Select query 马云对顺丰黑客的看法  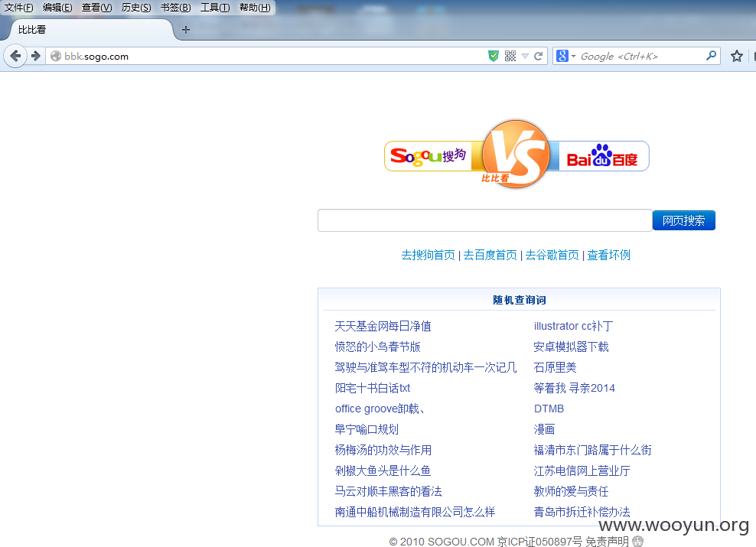click(x=388, y=492)
